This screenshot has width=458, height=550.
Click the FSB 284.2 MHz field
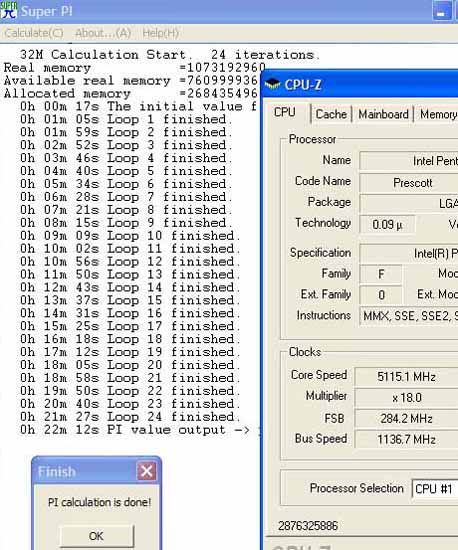[x=406, y=418]
